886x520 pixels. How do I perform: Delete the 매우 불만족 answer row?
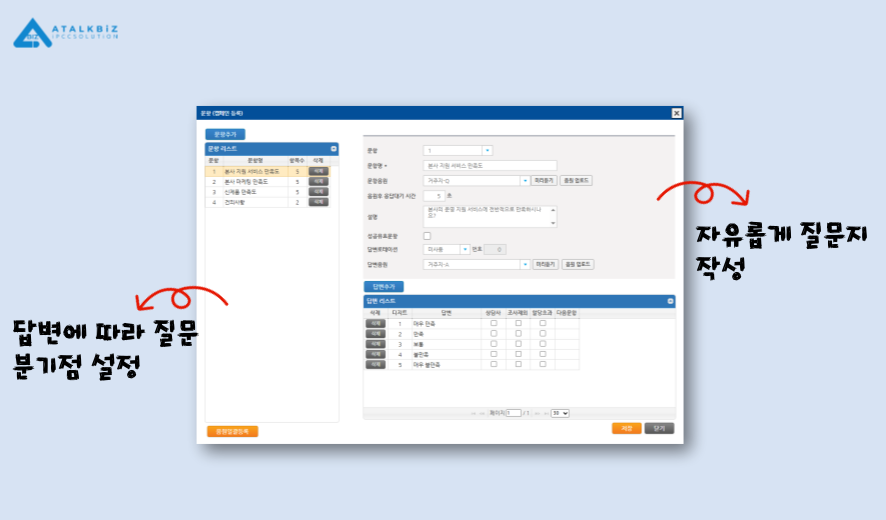375,365
